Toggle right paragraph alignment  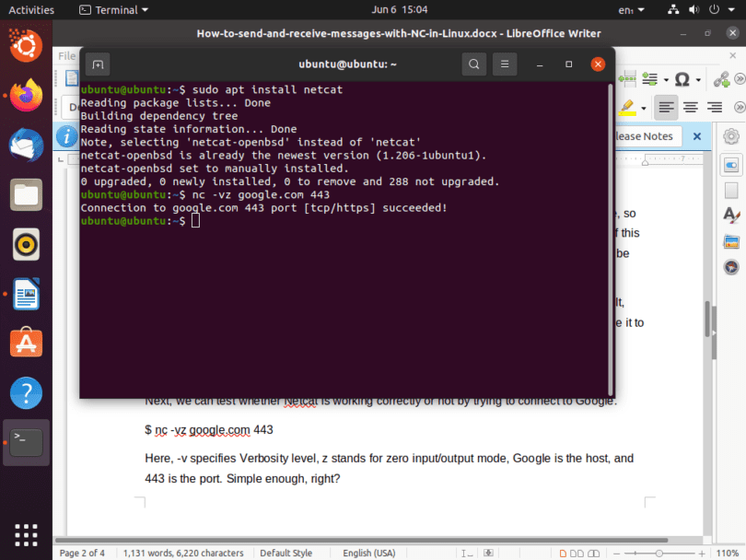point(715,106)
